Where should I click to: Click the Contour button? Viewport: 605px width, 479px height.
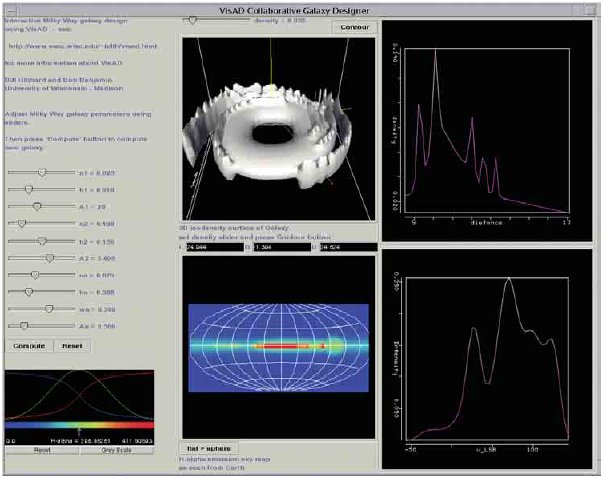pyautogui.click(x=355, y=27)
